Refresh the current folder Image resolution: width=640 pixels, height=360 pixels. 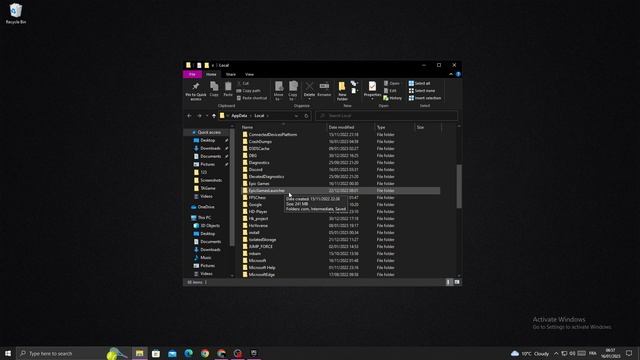[x=307, y=116]
